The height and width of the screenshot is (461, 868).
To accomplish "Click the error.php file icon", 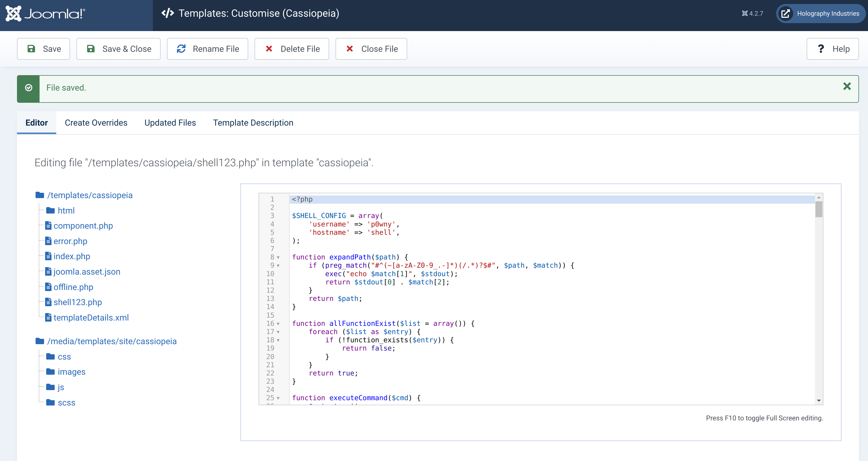I will pyautogui.click(x=48, y=241).
